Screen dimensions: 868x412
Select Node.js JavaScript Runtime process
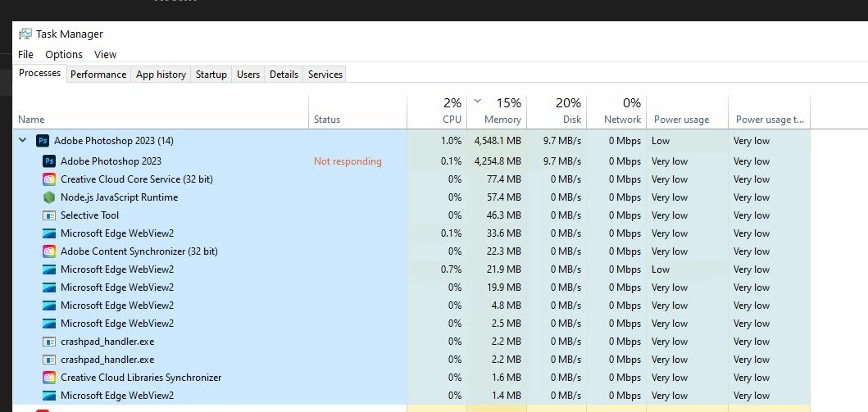click(411, 197)
